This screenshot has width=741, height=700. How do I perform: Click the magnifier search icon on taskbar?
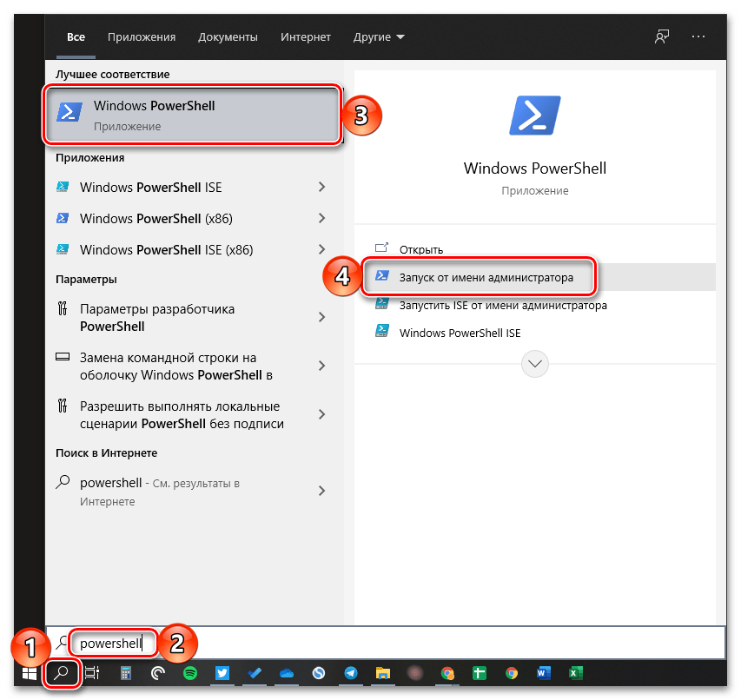pyautogui.click(x=63, y=672)
